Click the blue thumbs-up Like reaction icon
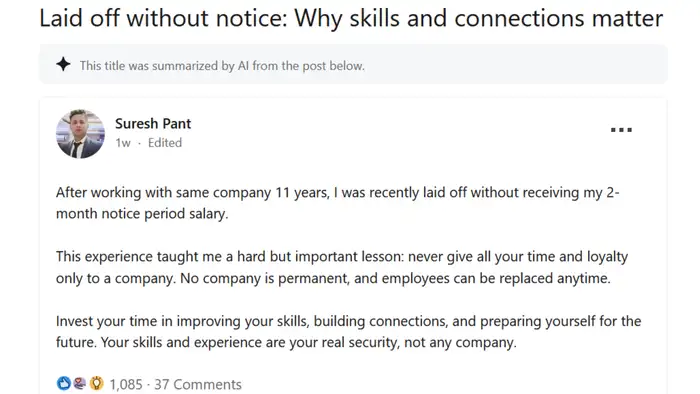 (x=63, y=383)
